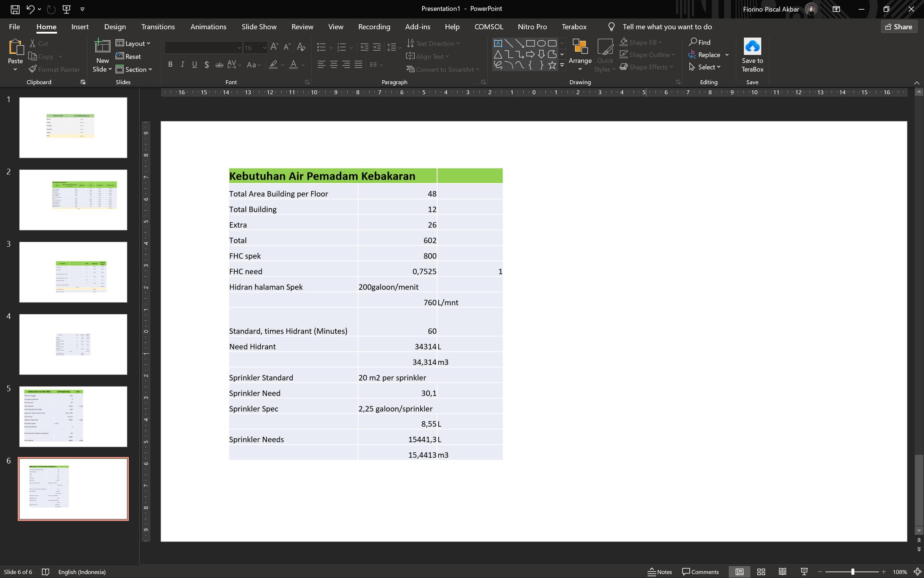Toggle the Notes pane
The height and width of the screenshot is (578, 924).
pos(660,572)
